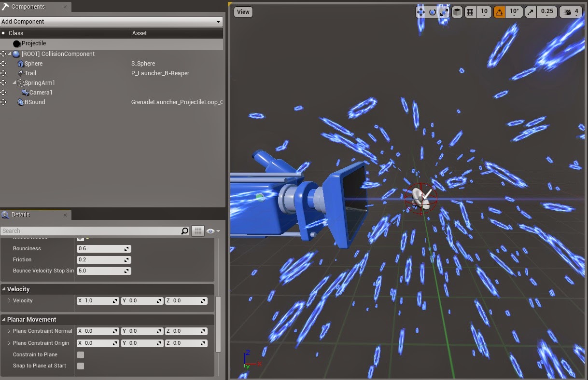Click the Details panel vertical scrollbar

pos(218,324)
